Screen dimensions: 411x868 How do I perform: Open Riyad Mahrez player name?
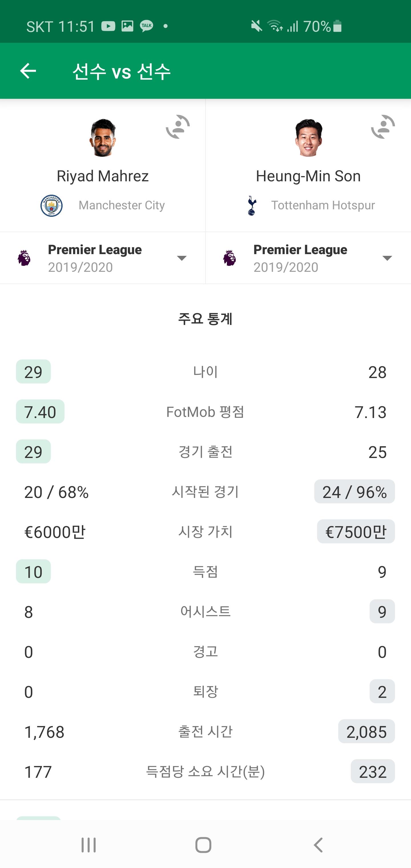103,176
